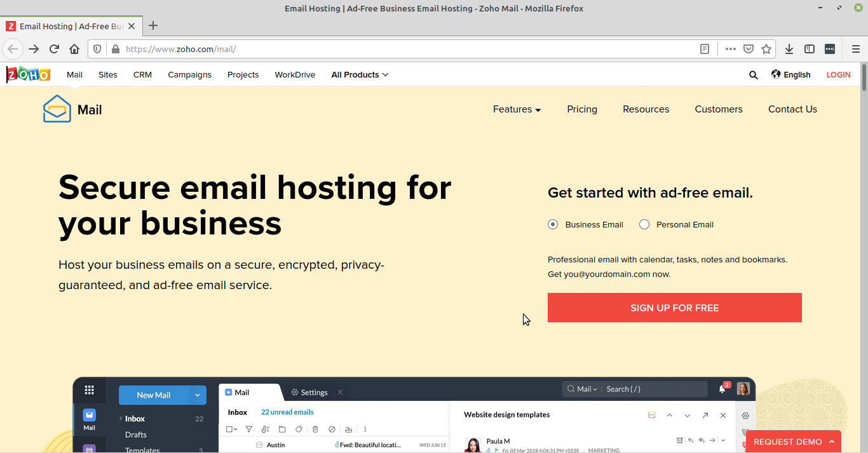Select the Personal Email radio option
The image size is (868, 453).
click(x=644, y=224)
